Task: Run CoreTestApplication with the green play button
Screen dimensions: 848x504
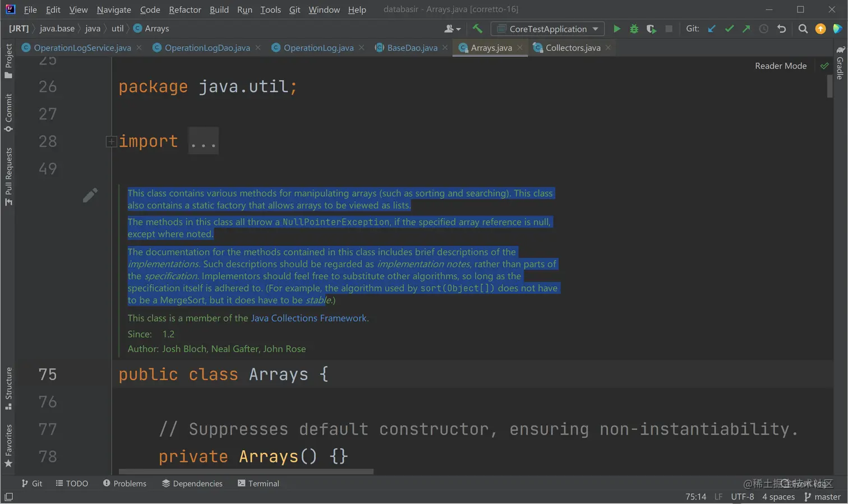Action: 616,29
